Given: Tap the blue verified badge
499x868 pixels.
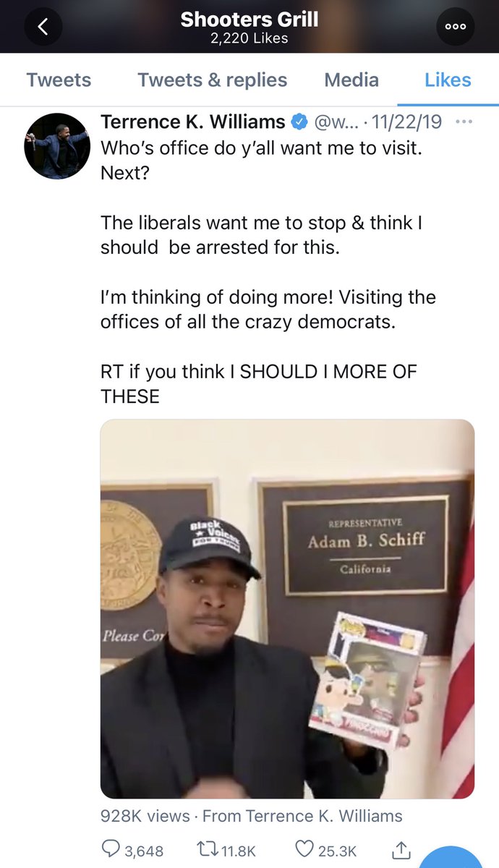Looking at the screenshot, I should click(299, 122).
